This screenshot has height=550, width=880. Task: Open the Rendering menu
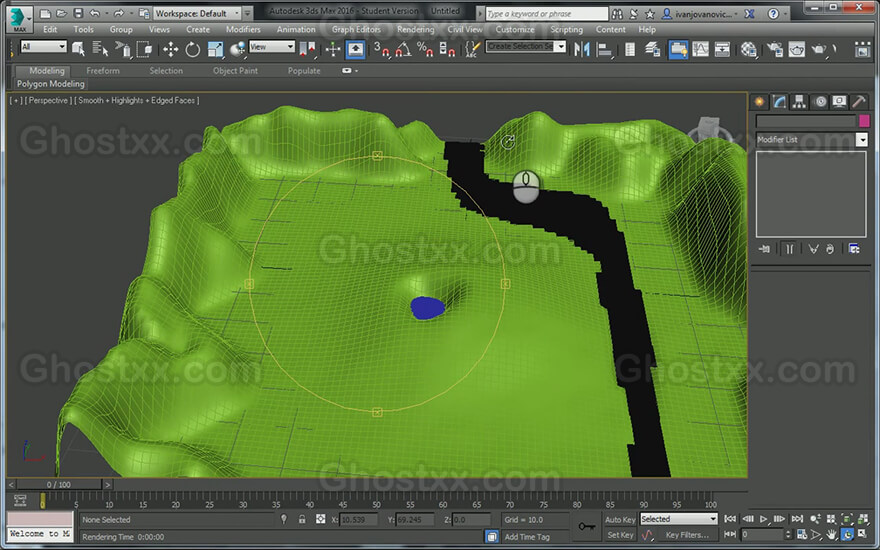[415, 29]
